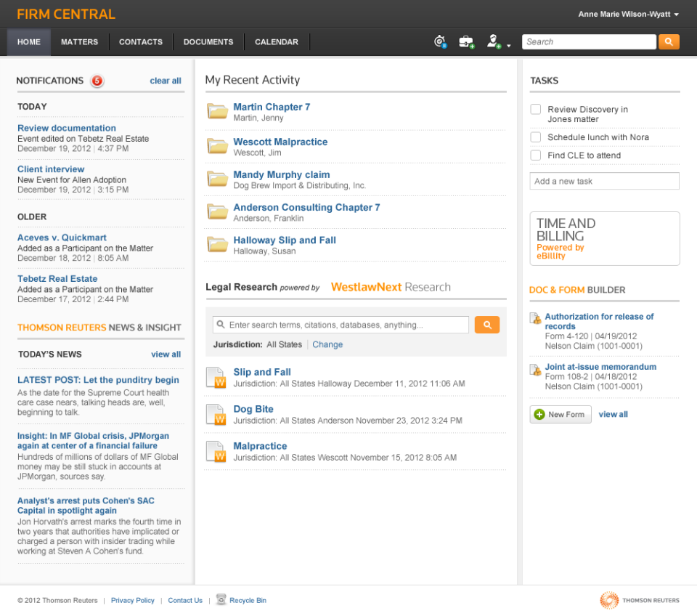Open the Wescott Malpractice folder icon

[218, 145]
